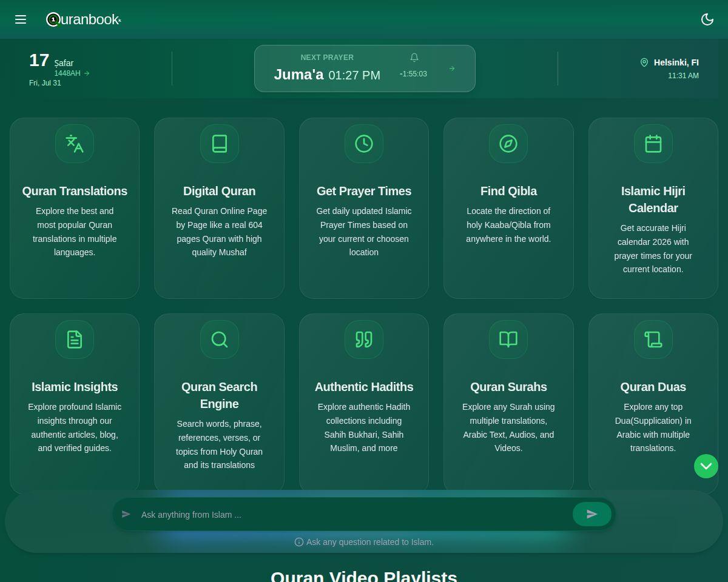
Task: Open Islamic Hijri Calendar icon
Action: coord(653,144)
